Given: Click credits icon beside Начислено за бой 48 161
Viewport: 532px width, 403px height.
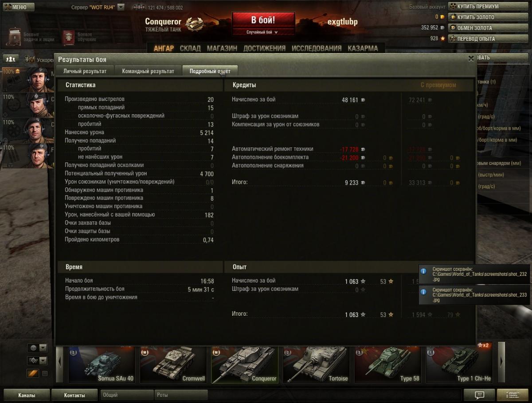Looking at the screenshot, I should (x=363, y=100).
